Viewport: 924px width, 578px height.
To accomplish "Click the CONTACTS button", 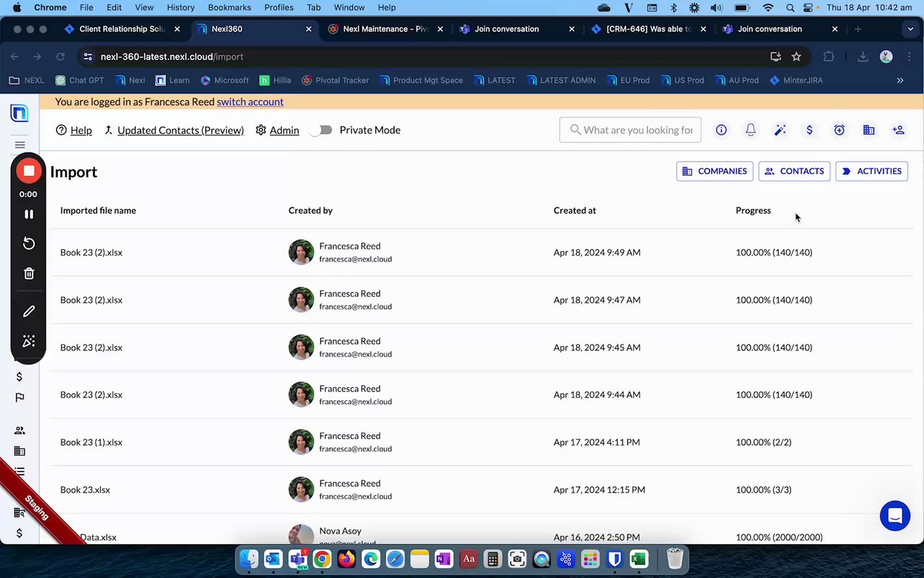I will point(794,171).
